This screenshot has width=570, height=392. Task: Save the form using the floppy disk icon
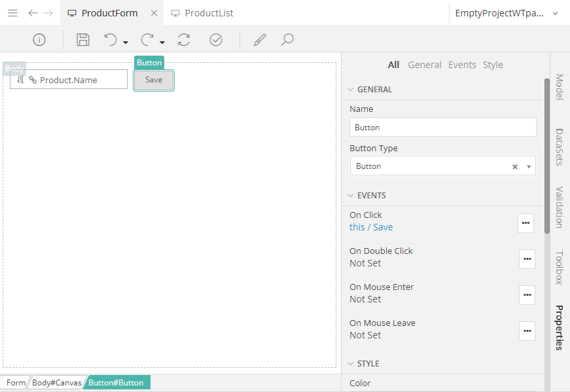tap(83, 40)
